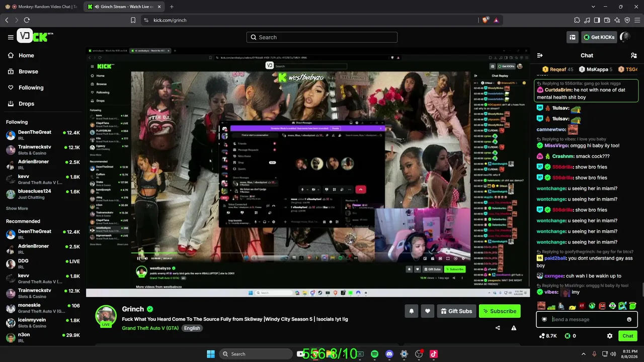Open the emoji picker in chat
Image resolution: width=644 pixels, height=362 pixels.
(629, 319)
